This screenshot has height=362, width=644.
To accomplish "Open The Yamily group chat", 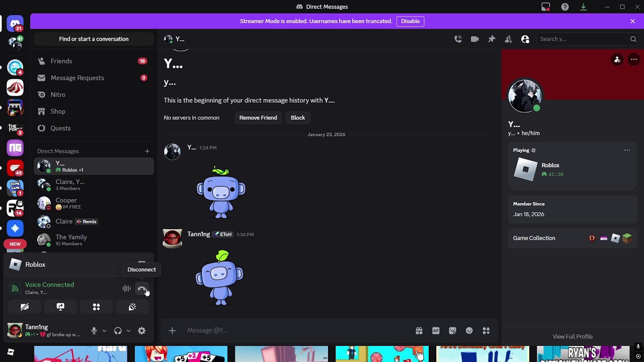I will coord(94,240).
